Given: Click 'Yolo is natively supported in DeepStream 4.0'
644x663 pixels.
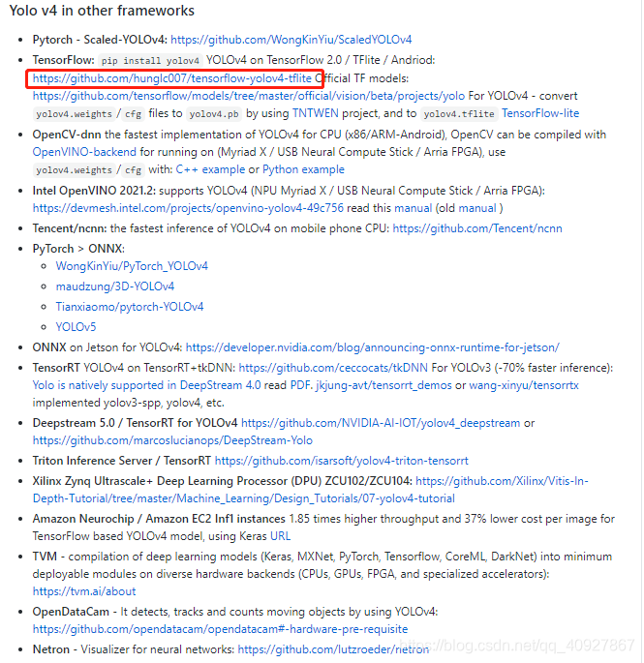Looking at the screenshot, I should [x=146, y=385].
